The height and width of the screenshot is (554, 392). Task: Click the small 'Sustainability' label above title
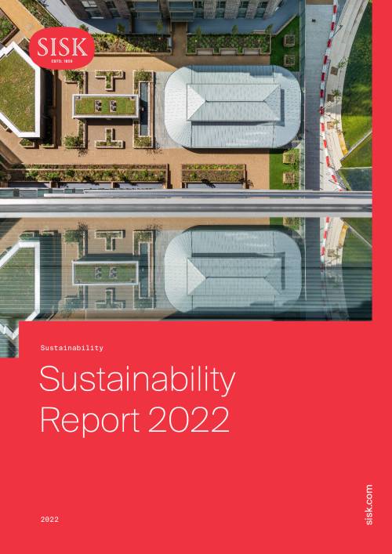click(72, 348)
